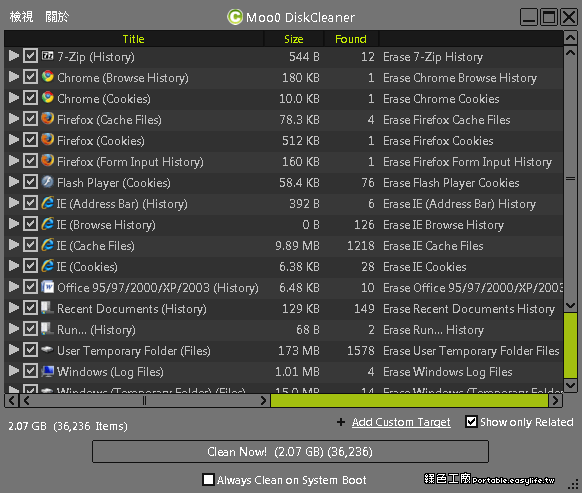
Task: Click the IE icon beside IE (Cookies)
Action: [47, 266]
